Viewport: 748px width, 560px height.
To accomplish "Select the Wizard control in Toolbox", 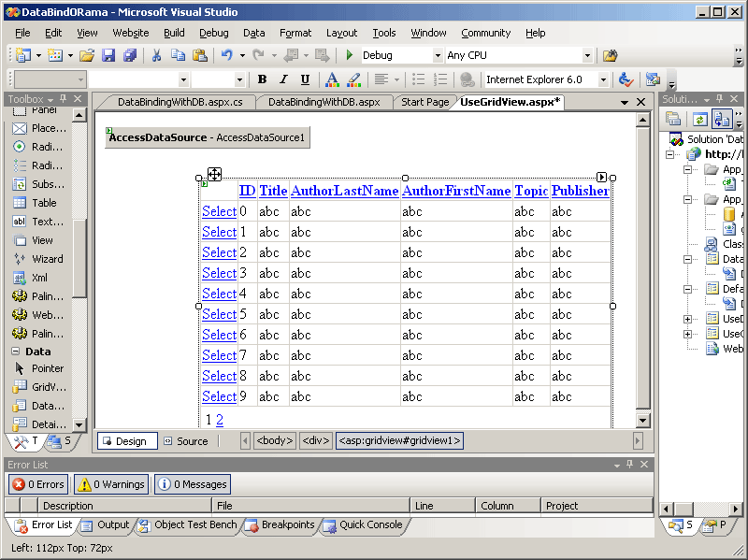I will (x=47, y=259).
